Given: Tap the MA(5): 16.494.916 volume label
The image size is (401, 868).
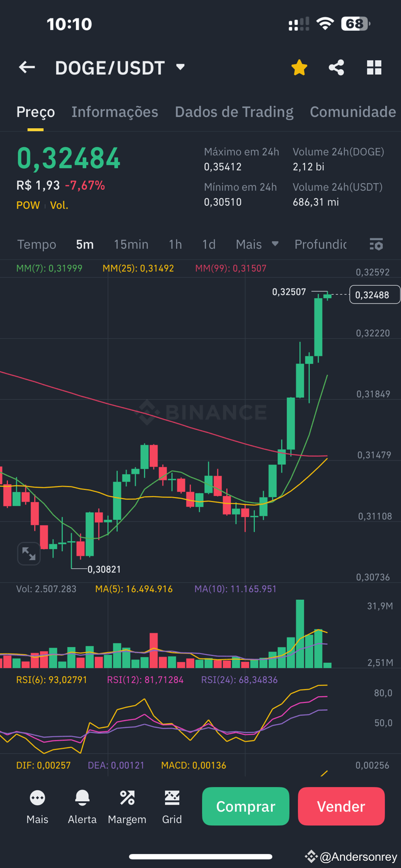Looking at the screenshot, I should pyautogui.click(x=134, y=589).
